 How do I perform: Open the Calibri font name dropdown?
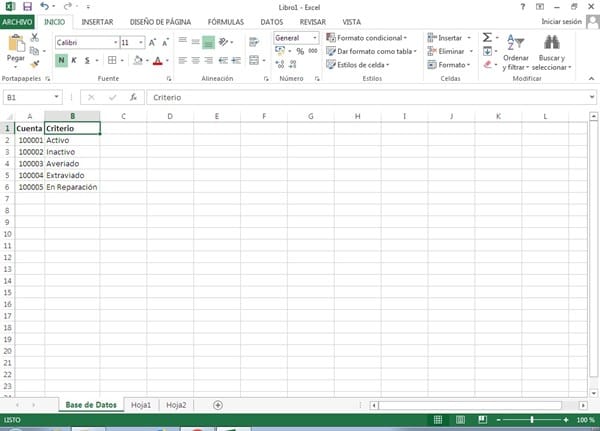coord(84,43)
